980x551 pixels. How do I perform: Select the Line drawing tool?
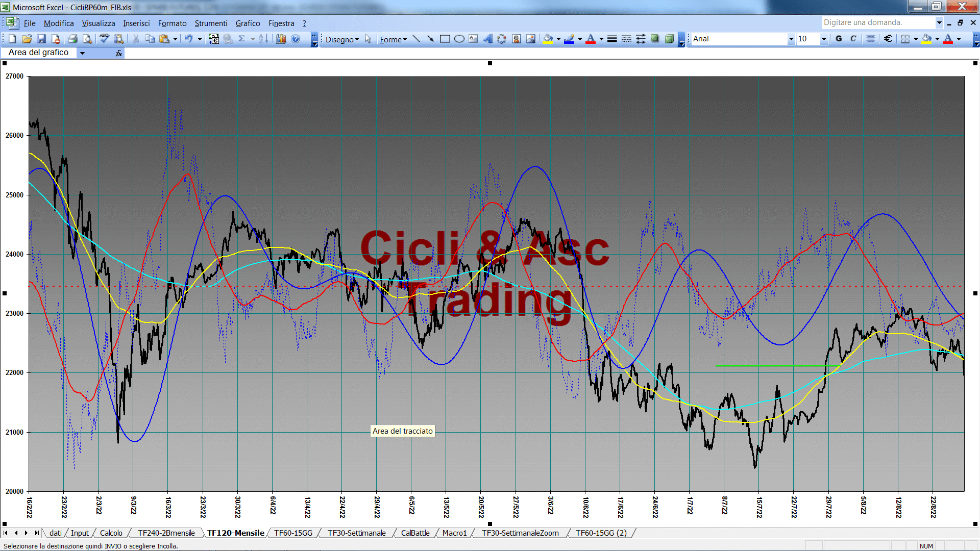(x=416, y=39)
